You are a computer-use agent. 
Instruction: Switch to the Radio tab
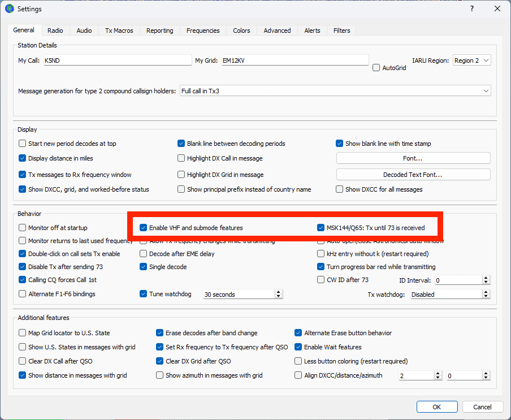coord(55,31)
